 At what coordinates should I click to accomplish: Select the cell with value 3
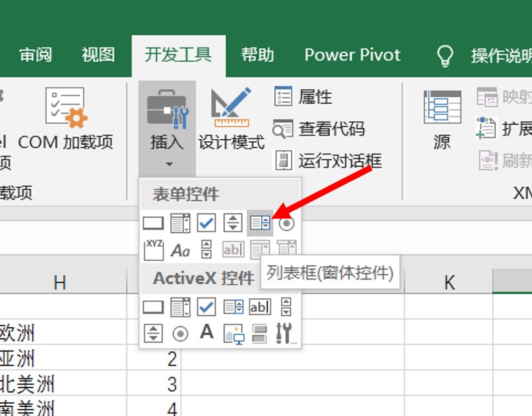154,383
